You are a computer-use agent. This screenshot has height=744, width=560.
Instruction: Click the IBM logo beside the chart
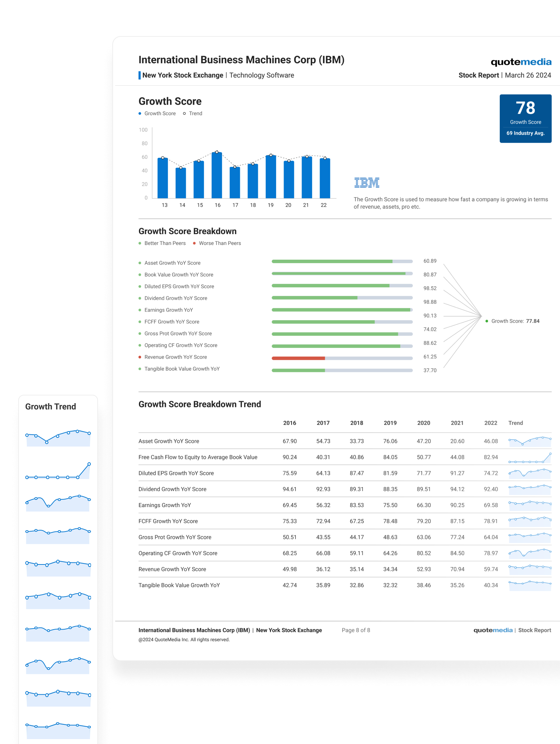(x=366, y=183)
